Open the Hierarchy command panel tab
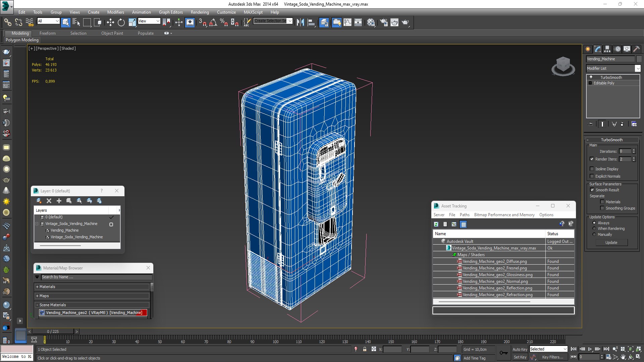The image size is (644, 362). [x=607, y=49]
